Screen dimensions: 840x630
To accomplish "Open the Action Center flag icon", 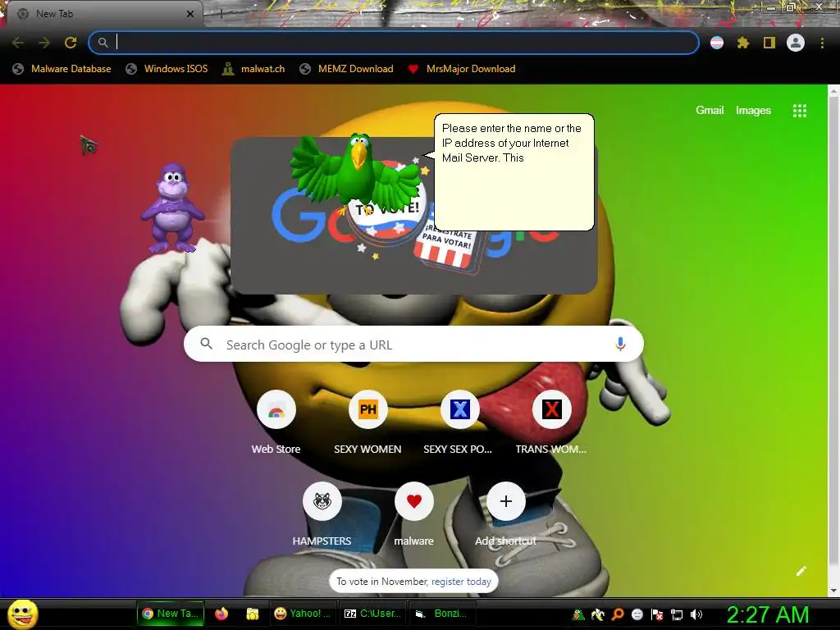I will 657,614.
